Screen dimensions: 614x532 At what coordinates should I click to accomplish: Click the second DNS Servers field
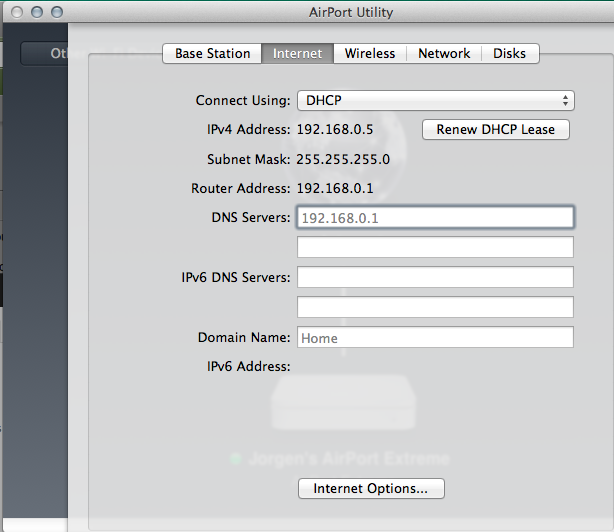435,247
